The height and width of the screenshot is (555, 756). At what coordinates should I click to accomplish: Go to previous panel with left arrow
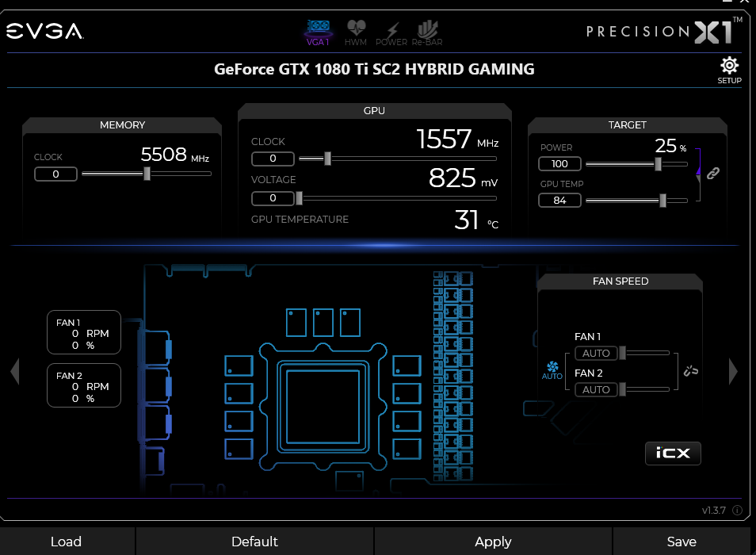click(15, 371)
